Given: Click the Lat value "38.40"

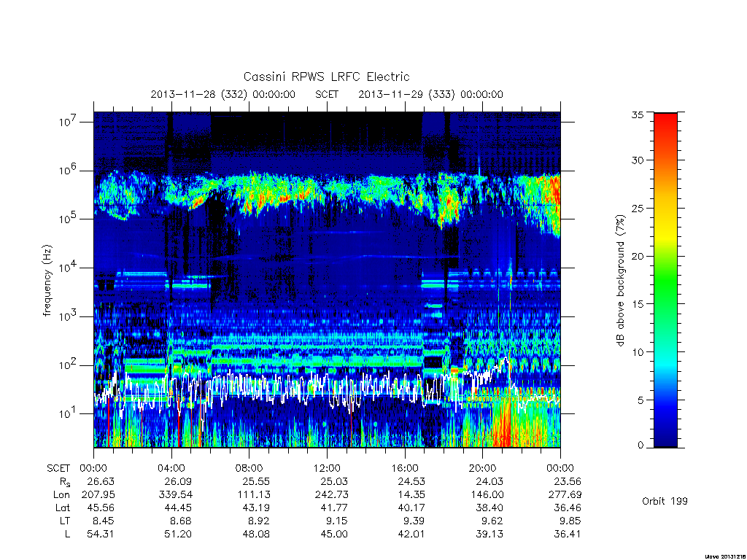Looking at the screenshot, I should [489, 507].
